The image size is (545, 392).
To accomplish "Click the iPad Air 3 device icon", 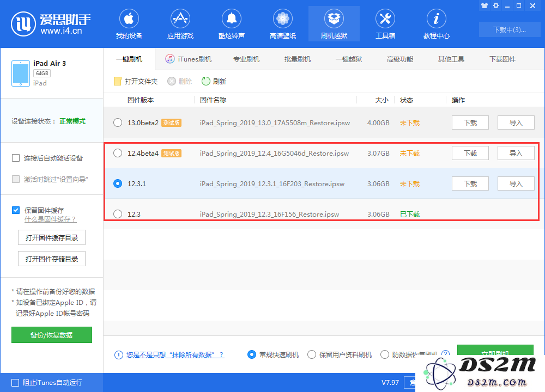I will click(21, 73).
